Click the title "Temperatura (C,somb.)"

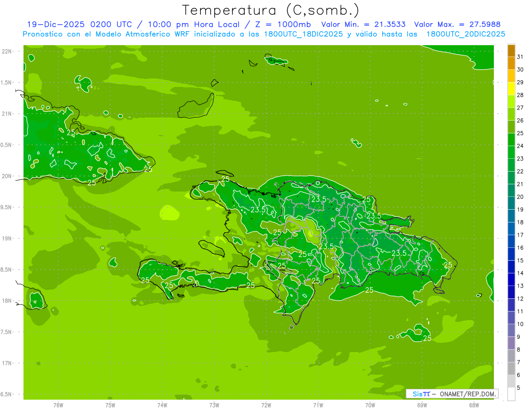[271, 10]
